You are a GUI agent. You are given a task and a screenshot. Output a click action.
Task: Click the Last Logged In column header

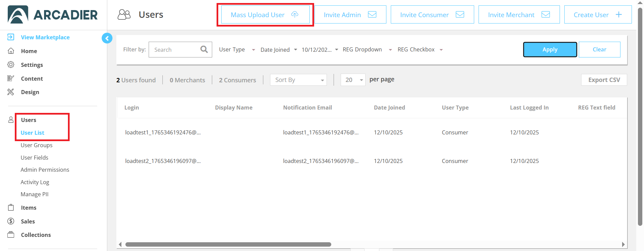pyautogui.click(x=529, y=107)
